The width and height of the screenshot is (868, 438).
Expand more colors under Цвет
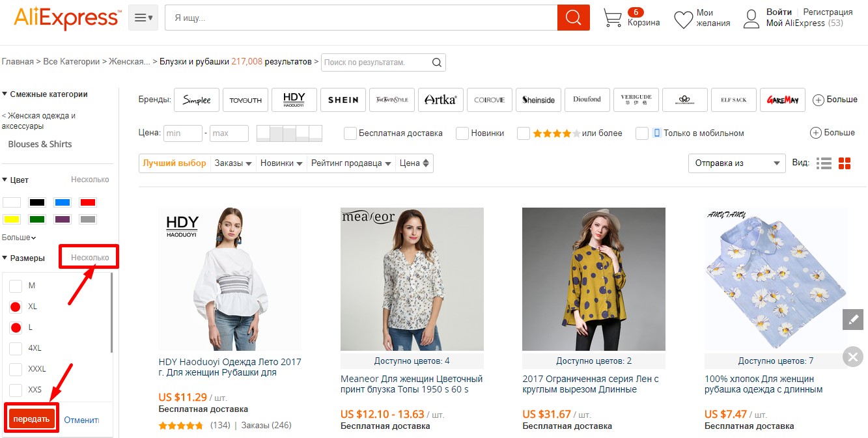pyautogui.click(x=19, y=238)
